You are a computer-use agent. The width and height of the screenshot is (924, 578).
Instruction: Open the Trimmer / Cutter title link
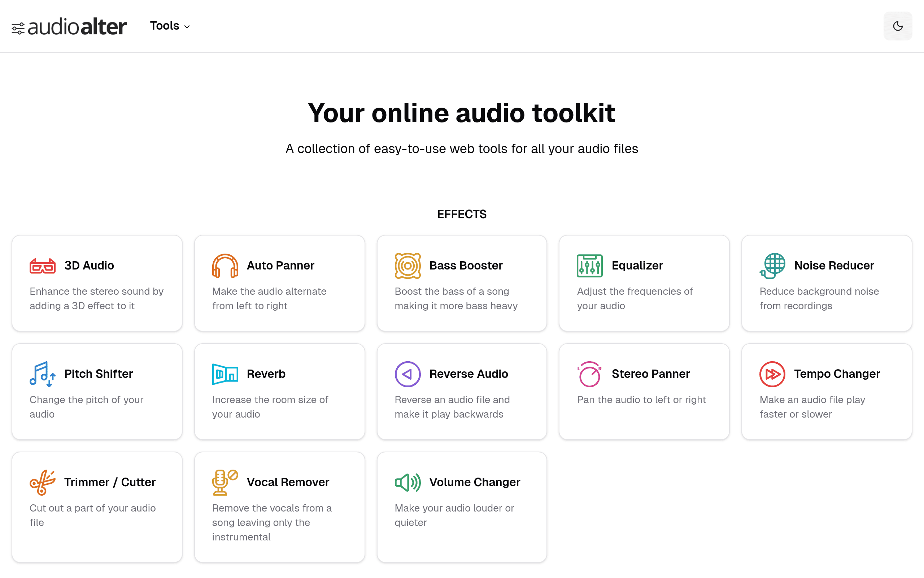110,482
